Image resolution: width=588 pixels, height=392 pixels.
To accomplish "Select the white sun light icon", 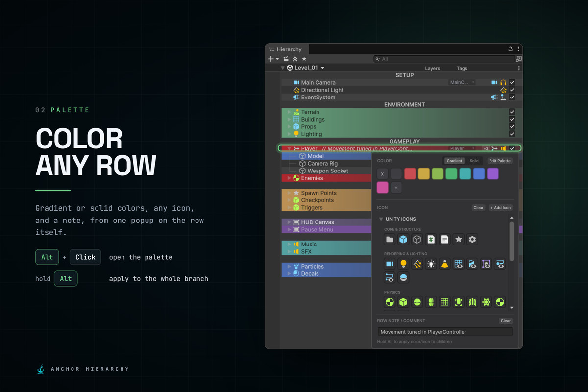I will pyautogui.click(x=431, y=264).
